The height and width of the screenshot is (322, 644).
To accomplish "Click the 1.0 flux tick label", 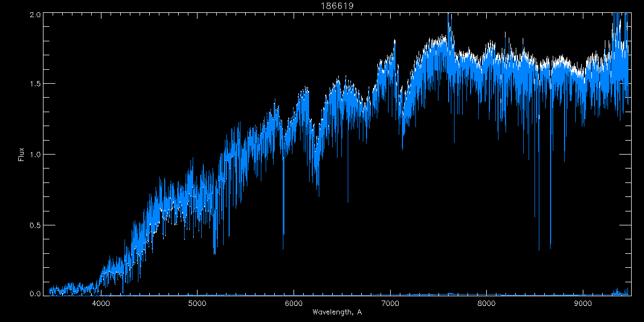I will tap(35, 155).
